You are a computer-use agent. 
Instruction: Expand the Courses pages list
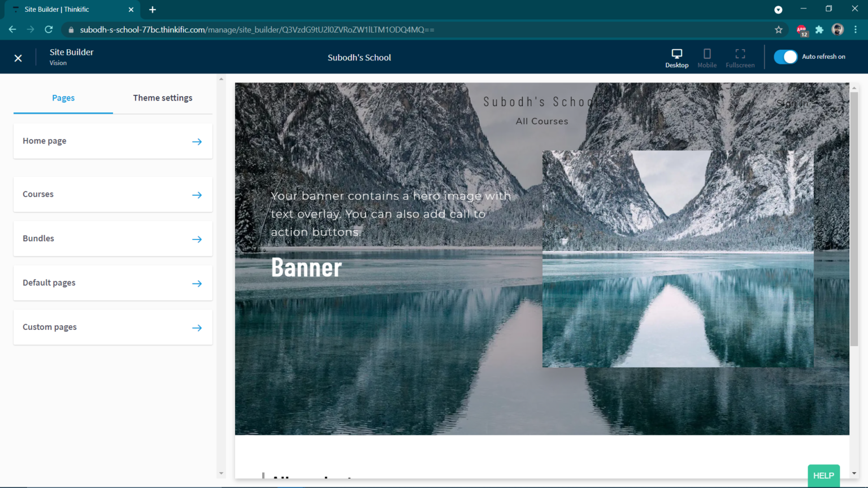pos(197,195)
